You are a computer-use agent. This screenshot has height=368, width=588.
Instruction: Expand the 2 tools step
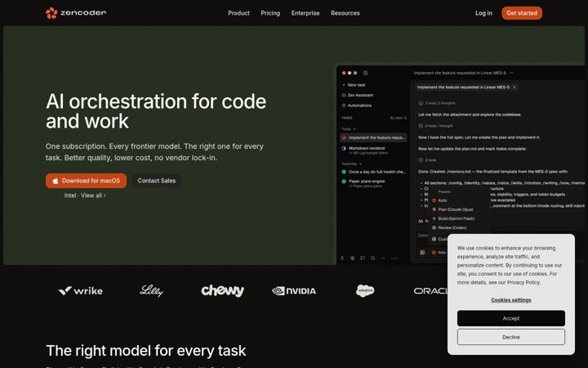(427, 160)
